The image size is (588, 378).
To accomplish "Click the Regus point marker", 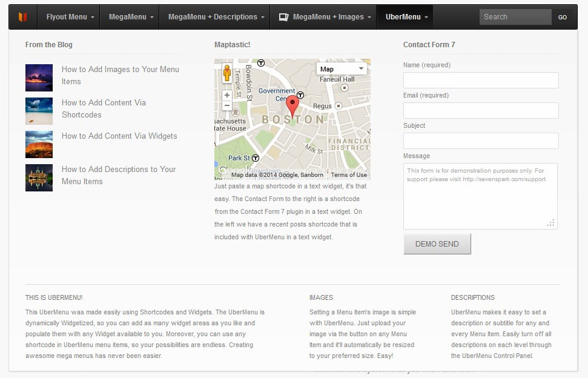I will click(339, 106).
